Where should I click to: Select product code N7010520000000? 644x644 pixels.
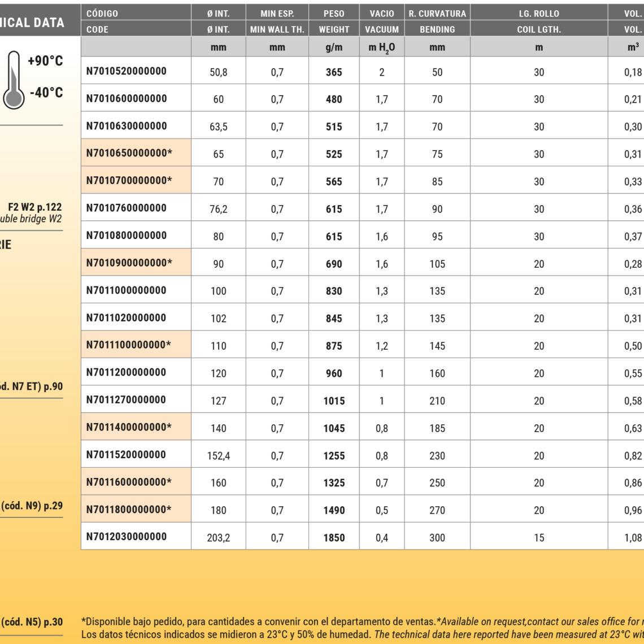pos(127,71)
